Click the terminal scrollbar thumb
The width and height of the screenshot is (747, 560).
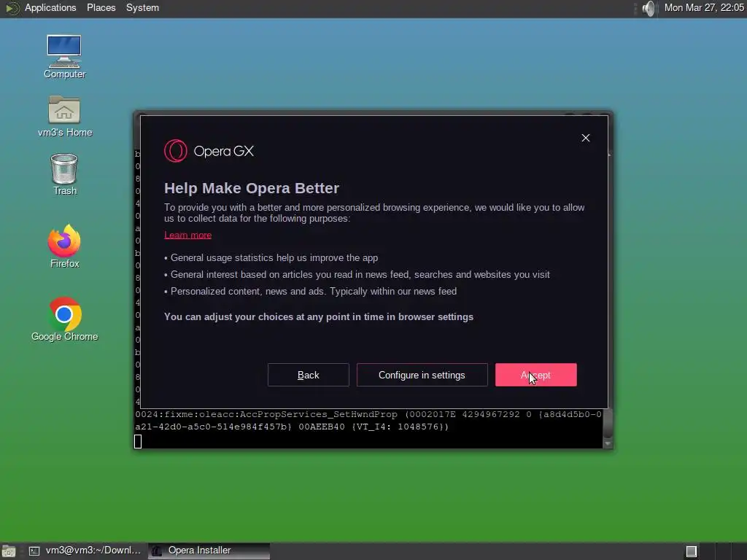608,424
